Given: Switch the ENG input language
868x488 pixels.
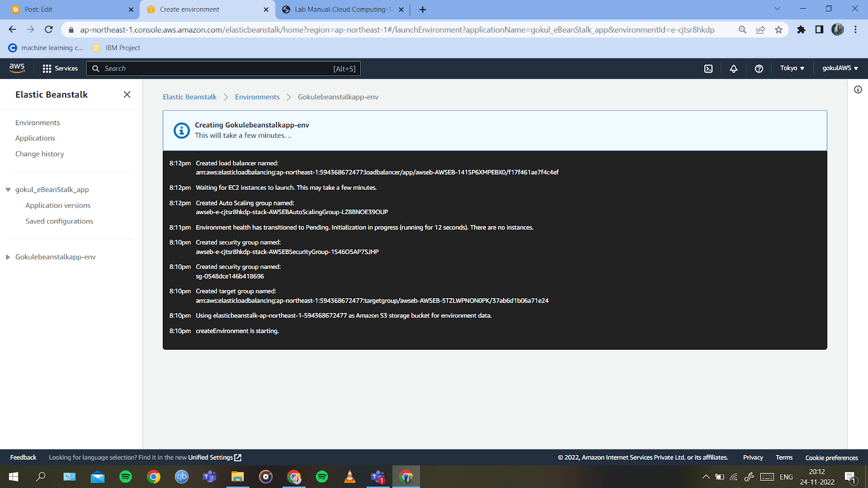Looking at the screenshot, I should 786,477.
